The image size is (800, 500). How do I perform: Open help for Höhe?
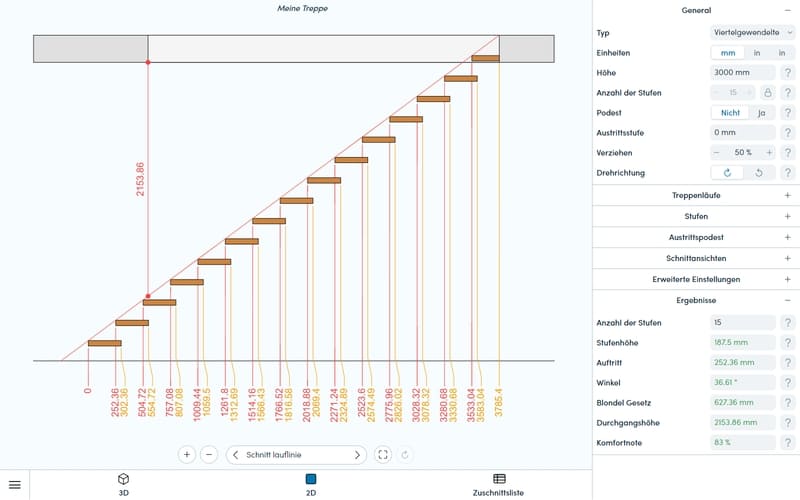point(788,72)
